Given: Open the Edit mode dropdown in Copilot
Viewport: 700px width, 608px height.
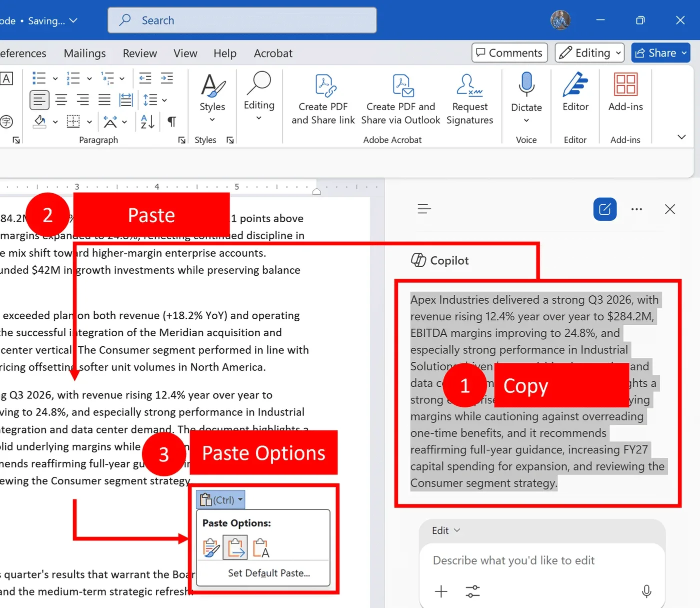Looking at the screenshot, I should click(x=446, y=530).
